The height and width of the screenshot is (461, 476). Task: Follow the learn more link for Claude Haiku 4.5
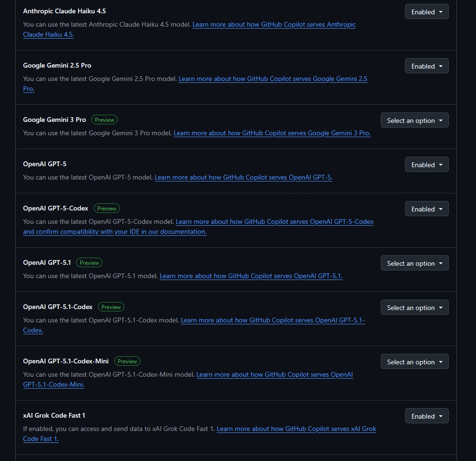coord(274,25)
